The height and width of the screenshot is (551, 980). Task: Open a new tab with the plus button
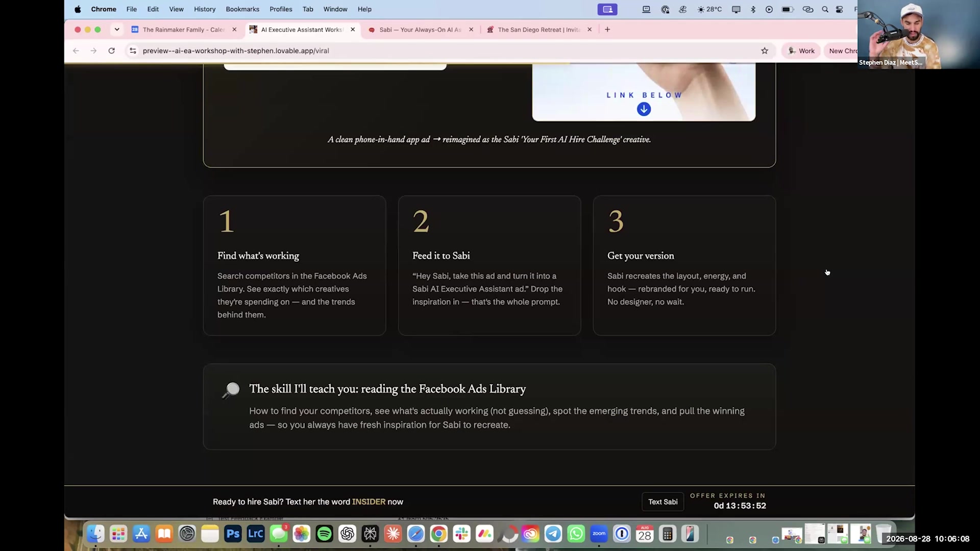(x=607, y=30)
